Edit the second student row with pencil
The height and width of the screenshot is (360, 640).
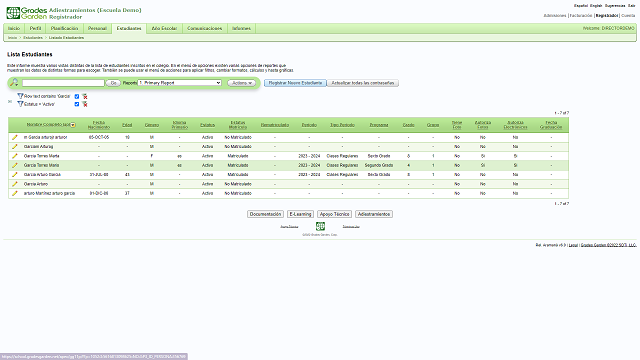[15, 147]
